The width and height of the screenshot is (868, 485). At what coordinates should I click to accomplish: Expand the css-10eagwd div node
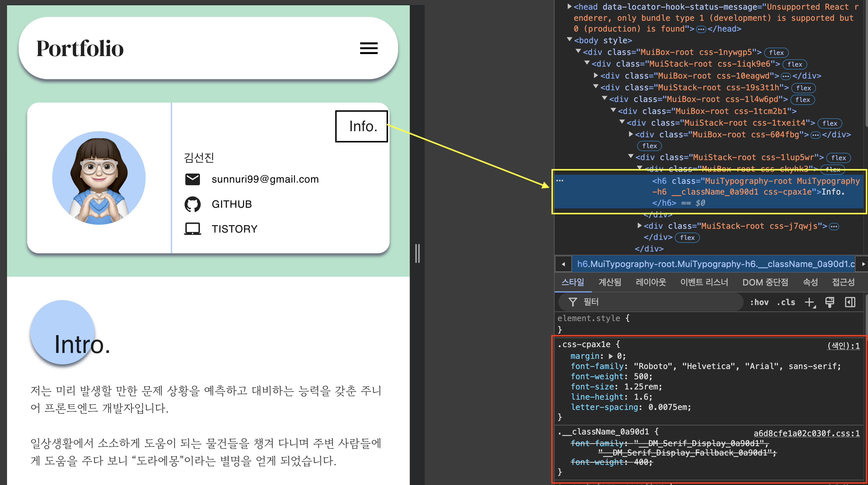pos(596,76)
